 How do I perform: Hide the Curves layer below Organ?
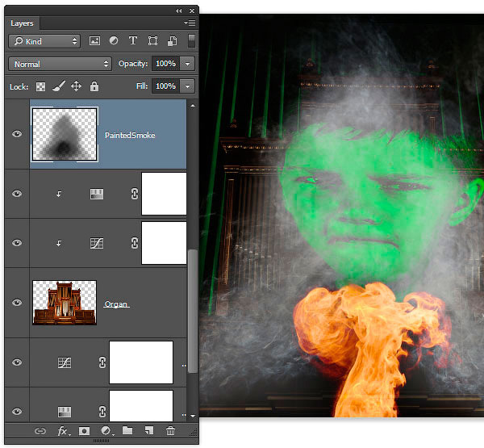pos(17,362)
